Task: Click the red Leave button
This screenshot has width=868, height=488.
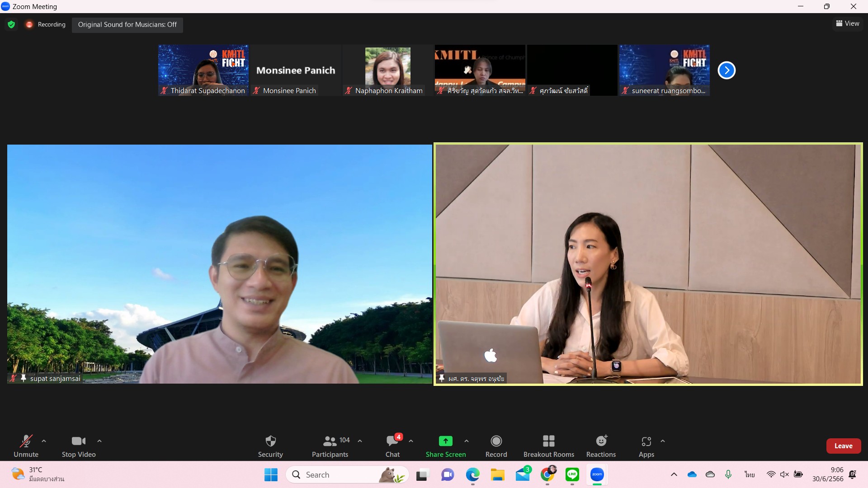Action: click(843, 446)
